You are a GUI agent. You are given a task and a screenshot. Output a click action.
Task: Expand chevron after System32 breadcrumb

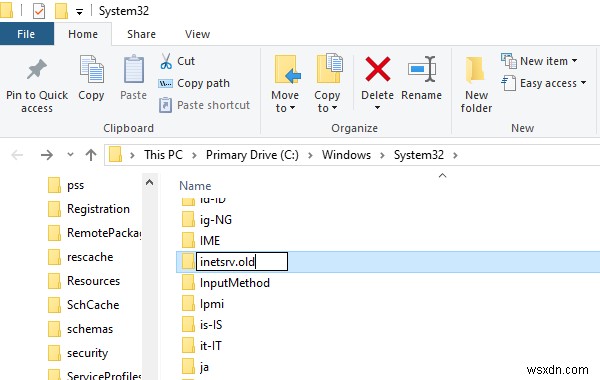pyautogui.click(x=455, y=155)
